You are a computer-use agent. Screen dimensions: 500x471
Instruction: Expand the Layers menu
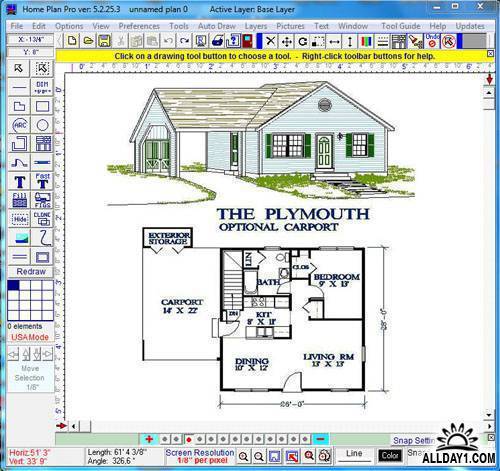coord(256,26)
